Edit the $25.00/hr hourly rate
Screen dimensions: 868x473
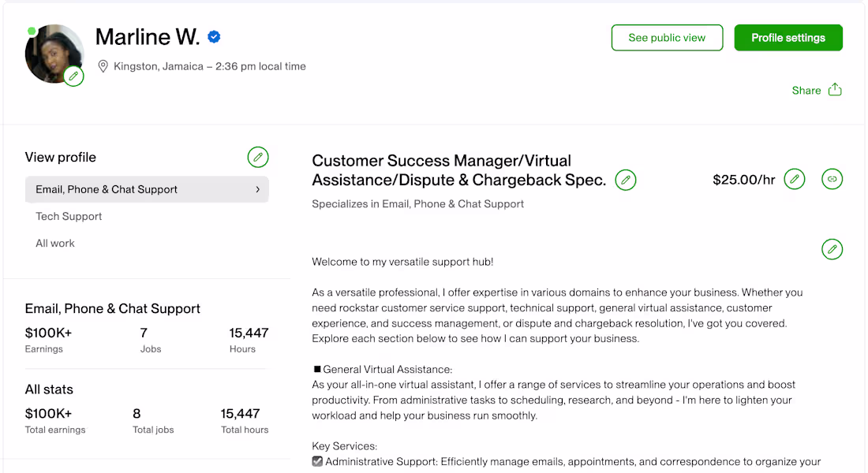click(795, 180)
